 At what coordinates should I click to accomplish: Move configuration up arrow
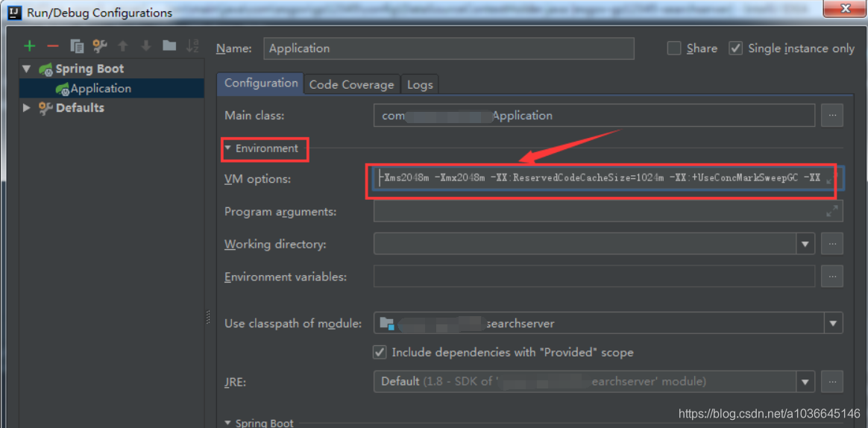pyautogui.click(x=123, y=46)
